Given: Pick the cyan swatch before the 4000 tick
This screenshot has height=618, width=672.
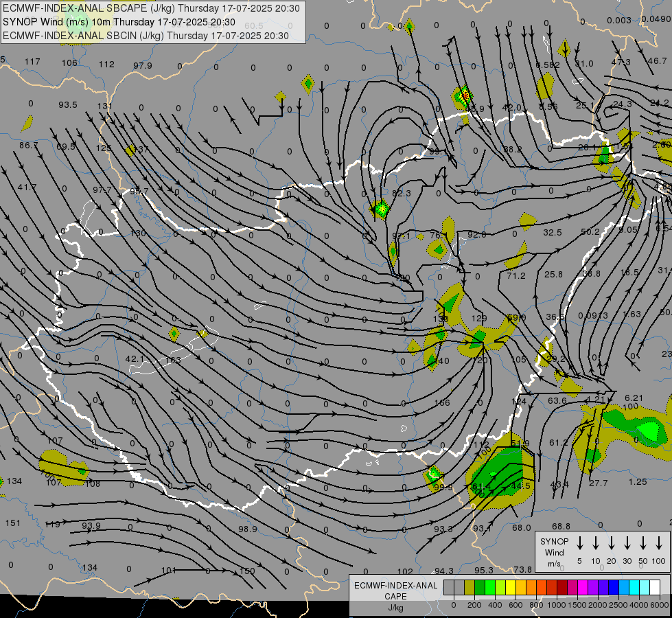Looking at the screenshot, I should (634, 588).
